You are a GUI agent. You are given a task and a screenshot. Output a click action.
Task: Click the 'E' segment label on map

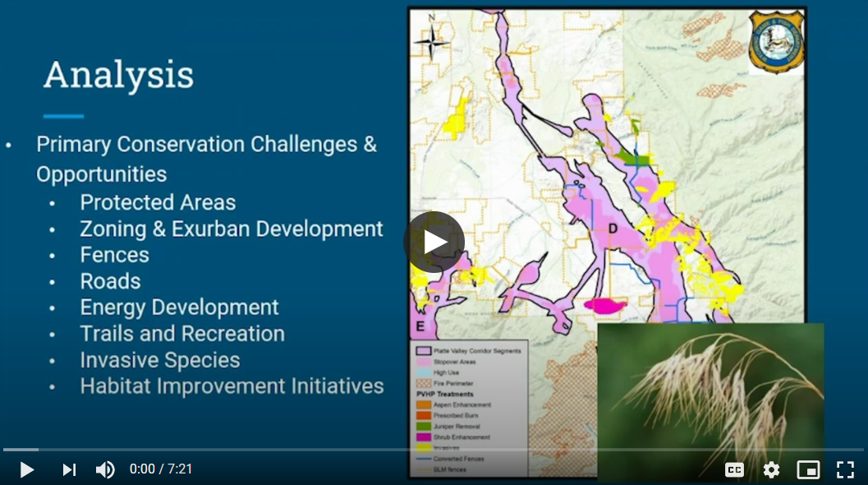click(x=420, y=326)
